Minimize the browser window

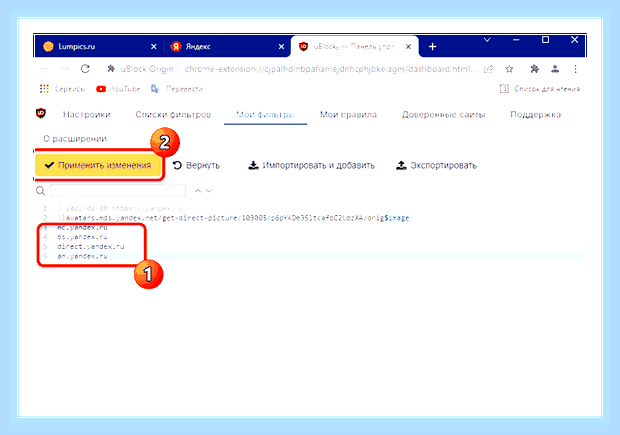(x=516, y=40)
